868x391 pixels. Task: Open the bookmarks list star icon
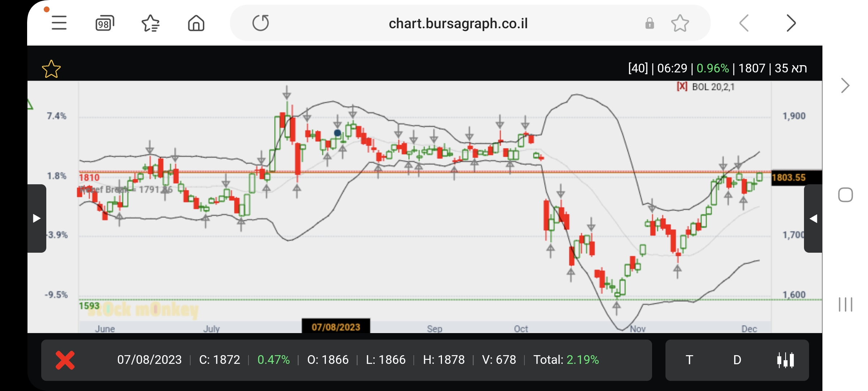150,24
